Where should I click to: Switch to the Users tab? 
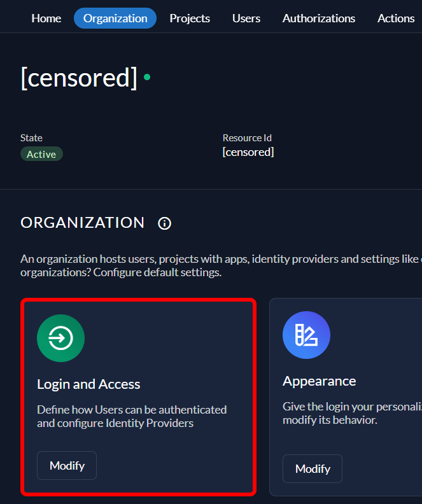point(246,18)
